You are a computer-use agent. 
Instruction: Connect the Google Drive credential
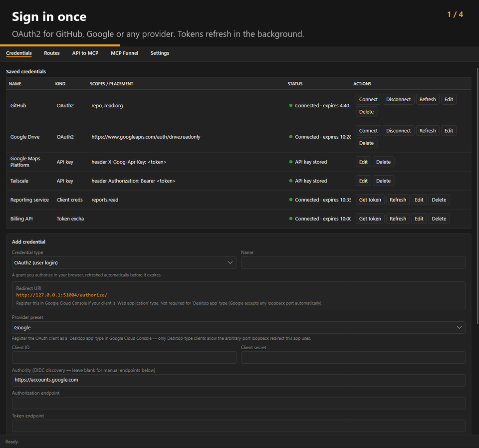tap(368, 131)
